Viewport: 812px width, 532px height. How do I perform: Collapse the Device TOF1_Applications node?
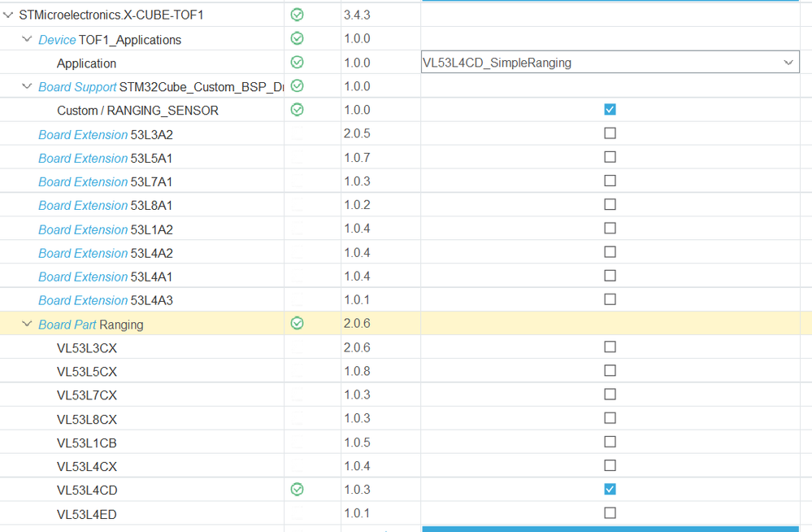[x=27, y=39]
